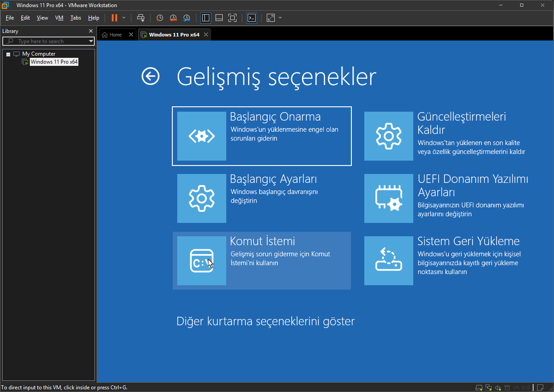Open the Tabs menu

pos(76,18)
